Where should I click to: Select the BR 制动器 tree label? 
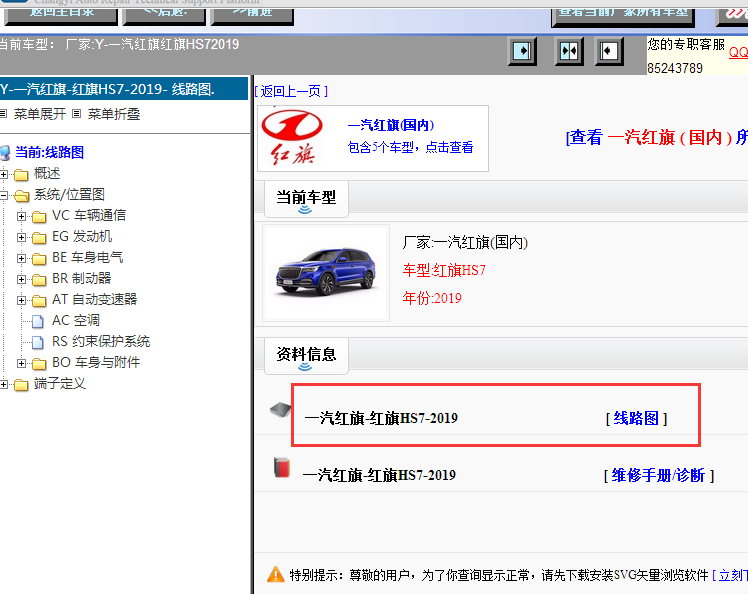(81, 278)
